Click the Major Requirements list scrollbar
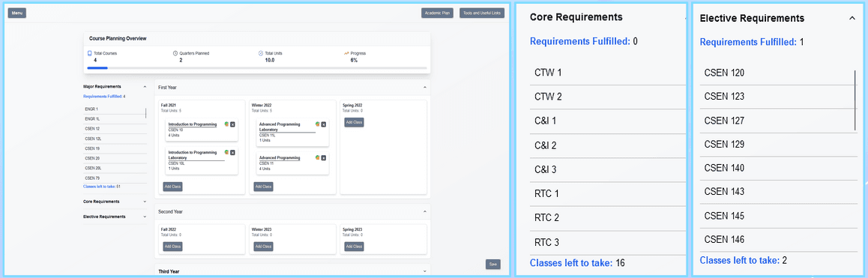Screen dimensions: 868x278 [145, 112]
